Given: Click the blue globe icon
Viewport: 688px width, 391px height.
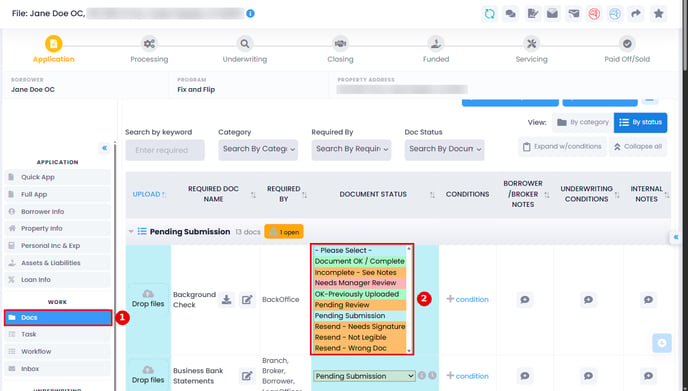Looking at the screenshot, I should pos(615,14).
